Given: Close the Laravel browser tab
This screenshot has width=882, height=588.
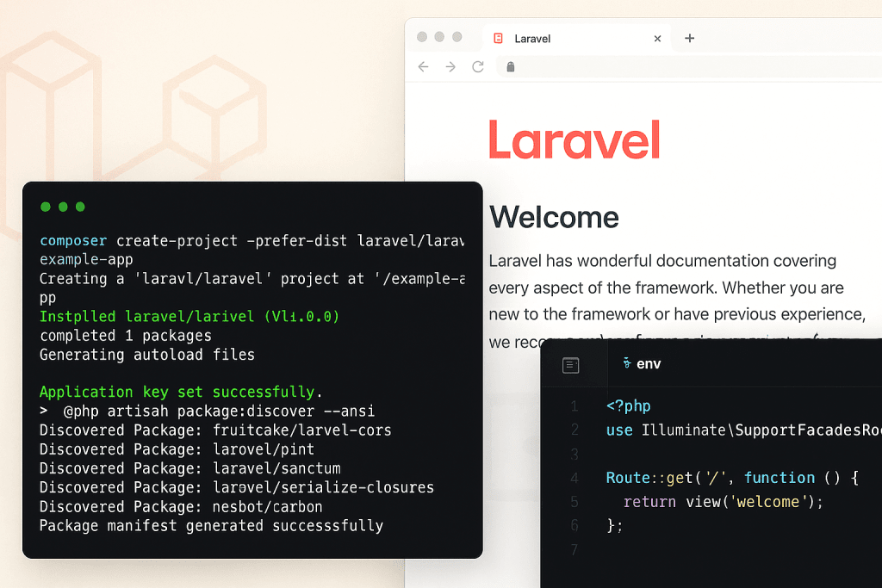Looking at the screenshot, I should pos(657,39).
